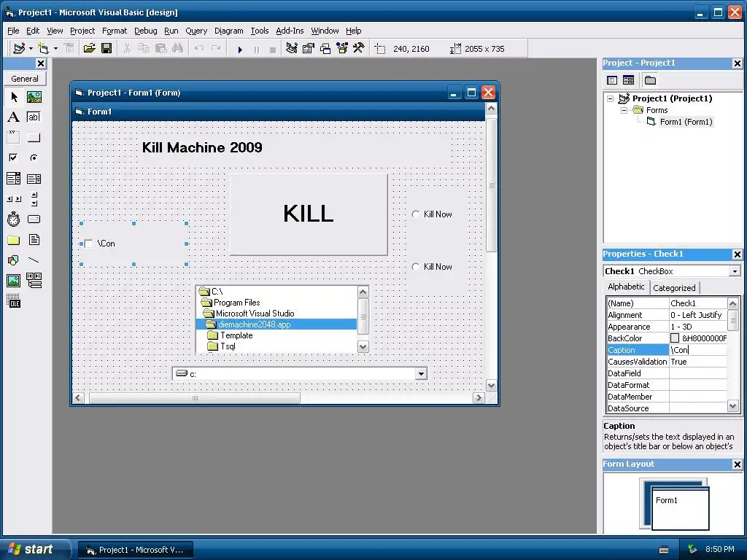The height and width of the screenshot is (560, 747).
Task: Open the Windows start menu
Action: 34,549
